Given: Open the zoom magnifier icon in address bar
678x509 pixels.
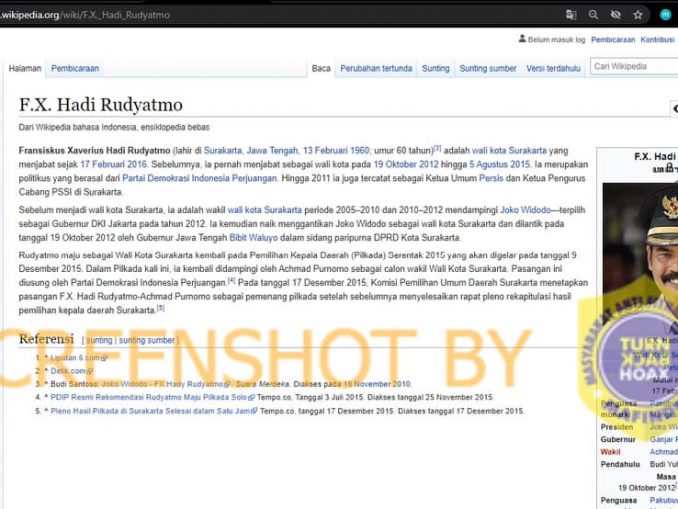Looking at the screenshot, I should point(593,15).
